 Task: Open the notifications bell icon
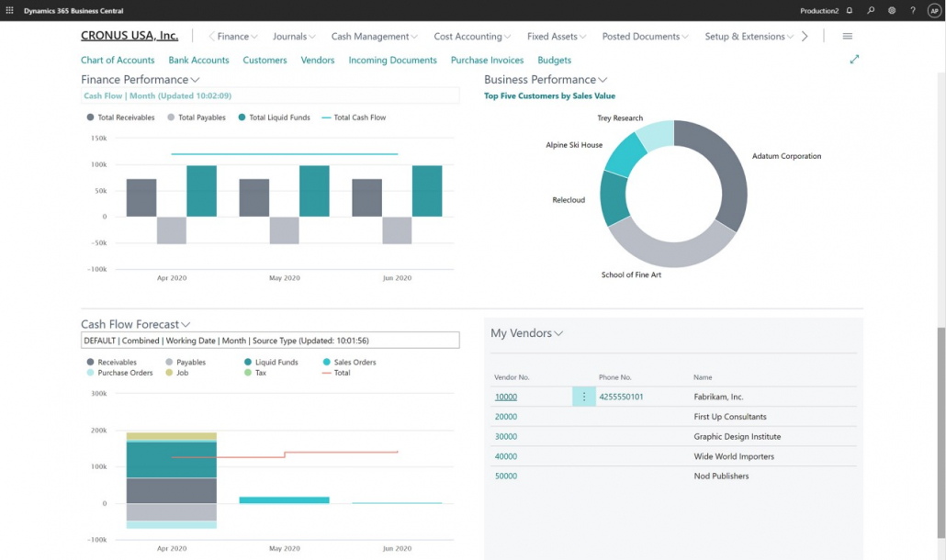tap(850, 10)
